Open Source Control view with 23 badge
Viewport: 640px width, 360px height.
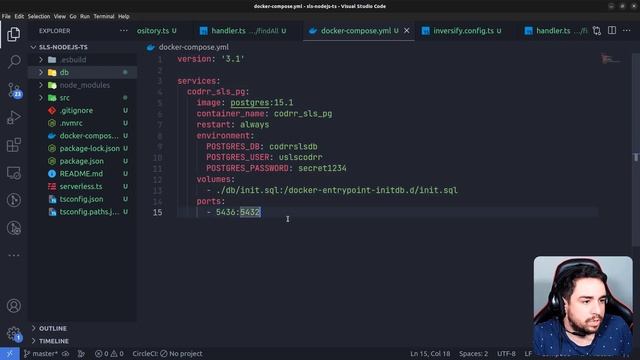(14, 90)
